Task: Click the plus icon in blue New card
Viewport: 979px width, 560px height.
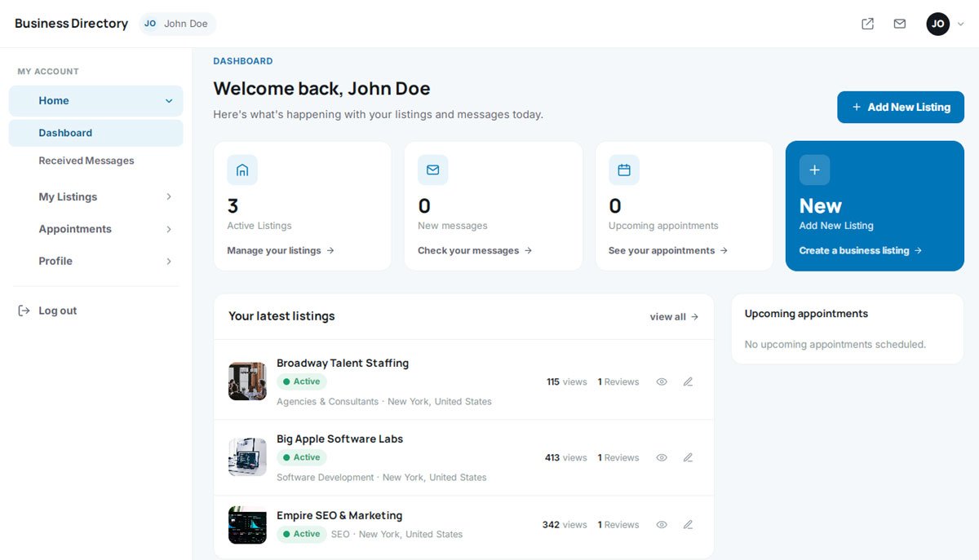Action: [814, 170]
